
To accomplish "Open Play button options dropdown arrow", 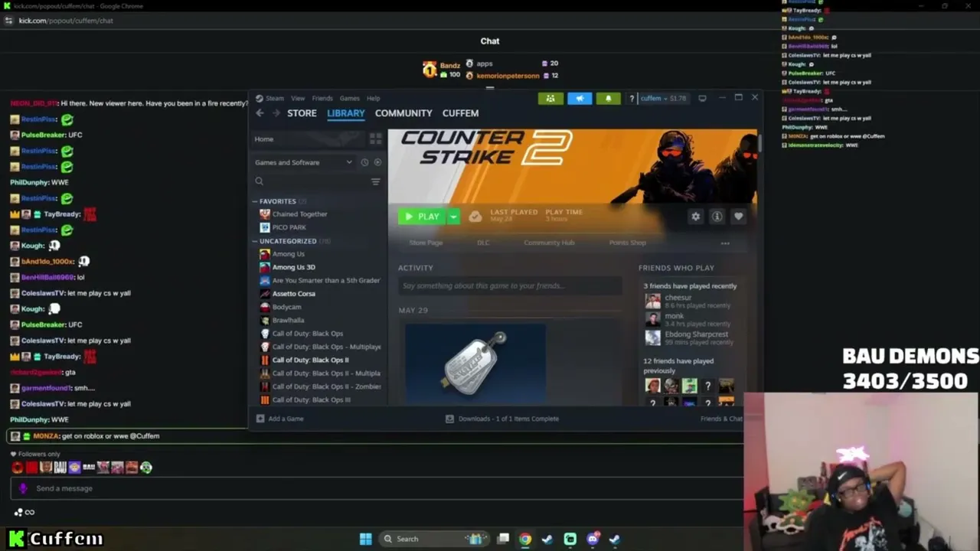I will [x=453, y=217].
